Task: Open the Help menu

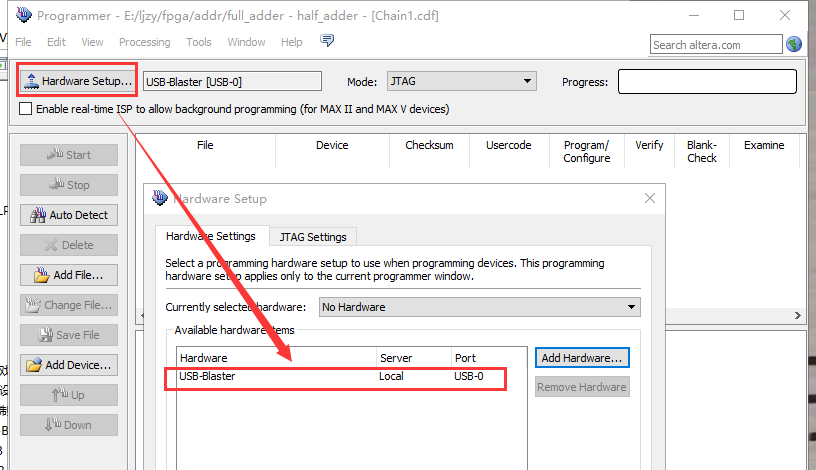Action: (x=291, y=42)
